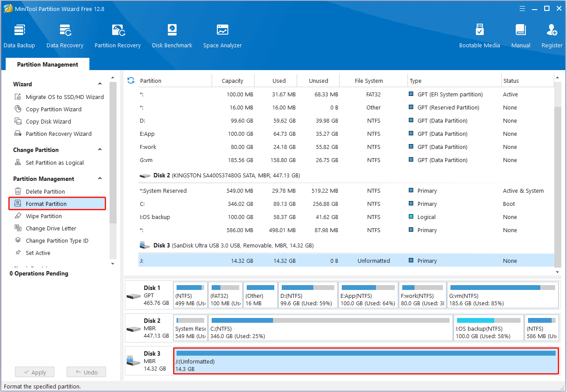Select Delete Partition in the sidebar
This screenshot has width=567, height=392.
pyautogui.click(x=40, y=191)
